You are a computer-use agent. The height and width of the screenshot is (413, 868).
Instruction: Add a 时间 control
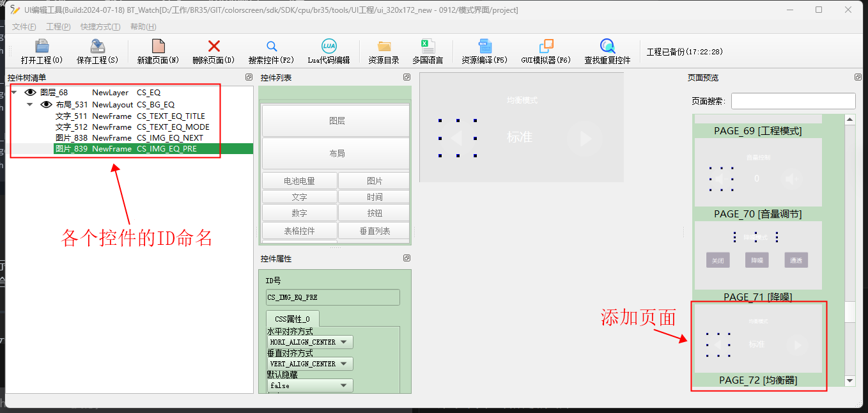tap(375, 197)
